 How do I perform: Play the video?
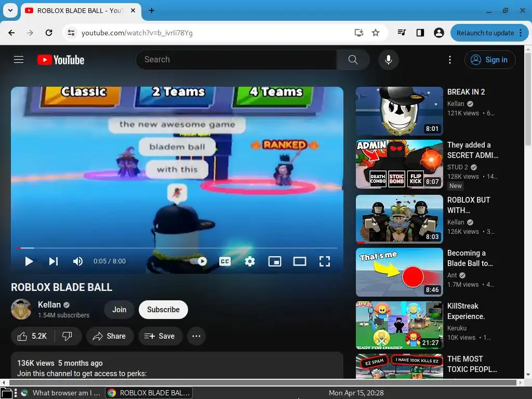[x=29, y=261]
